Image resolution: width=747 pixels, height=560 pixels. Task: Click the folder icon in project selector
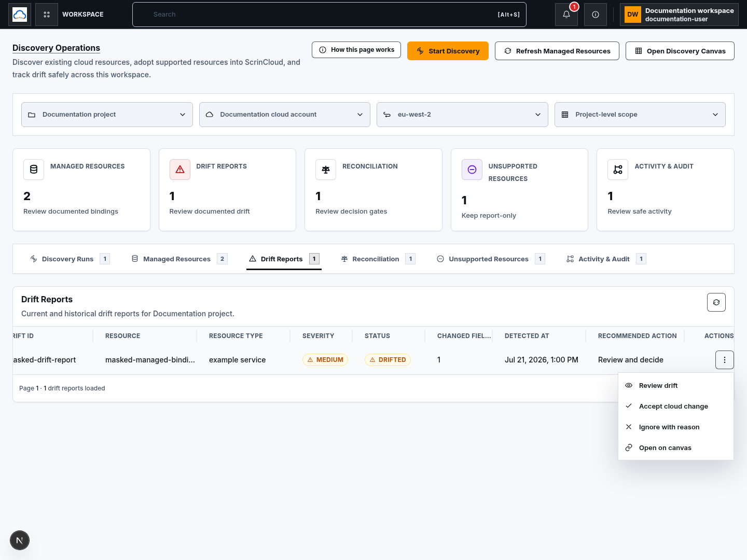(x=32, y=115)
